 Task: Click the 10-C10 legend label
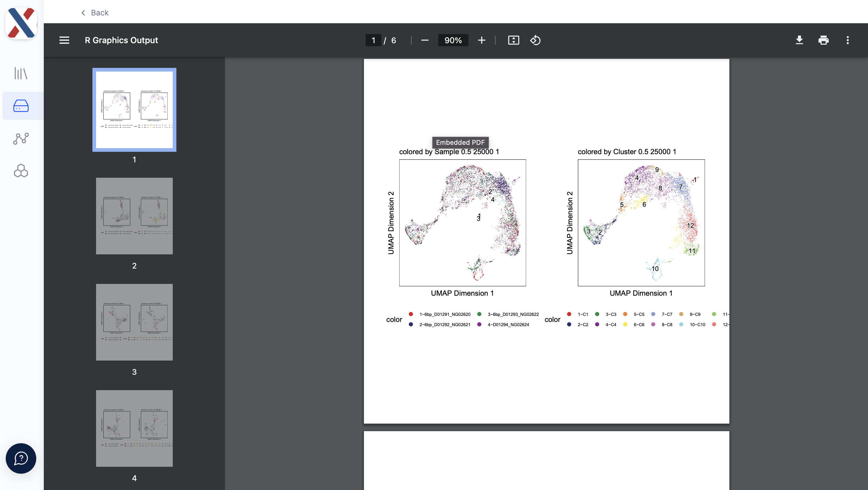click(x=697, y=324)
